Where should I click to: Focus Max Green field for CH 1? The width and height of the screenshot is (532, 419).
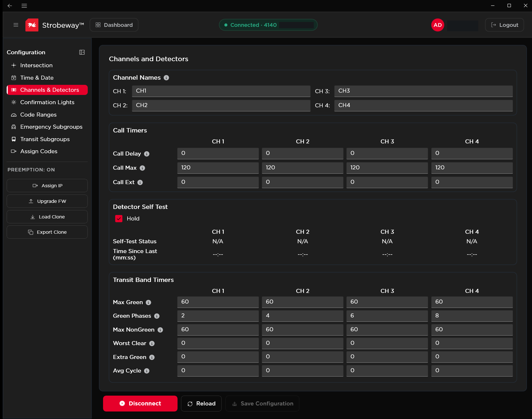click(218, 302)
